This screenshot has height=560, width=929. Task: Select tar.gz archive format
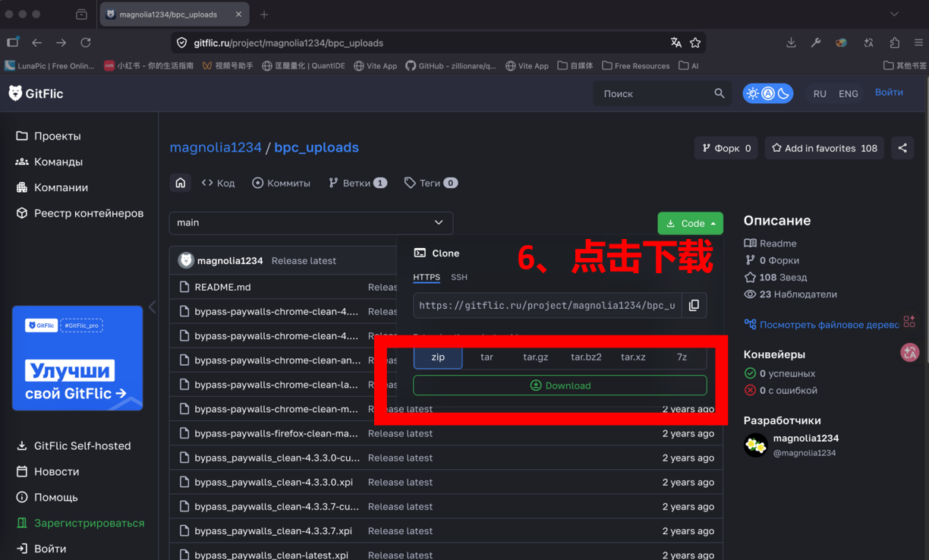(x=536, y=357)
